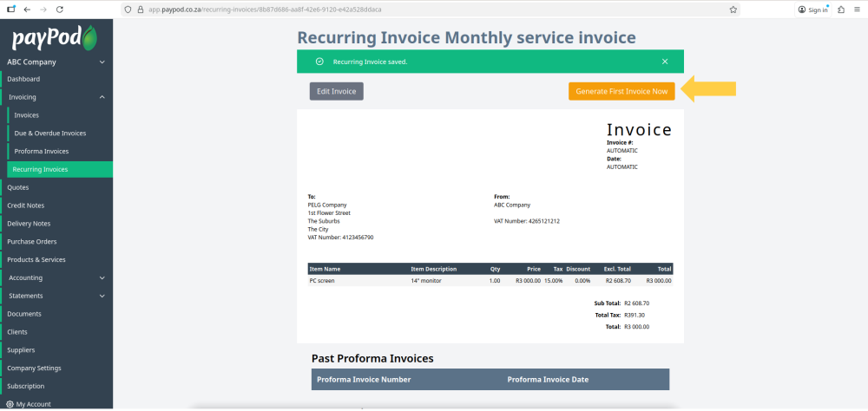This screenshot has height=411, width=868.
Task: Click the browser forward arrow
Action: (43, 10)
